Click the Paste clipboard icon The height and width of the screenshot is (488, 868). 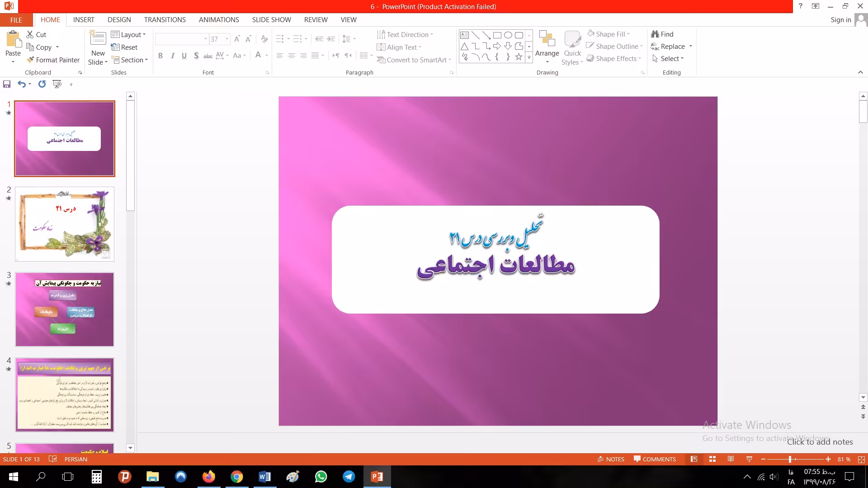click(13, 39)
